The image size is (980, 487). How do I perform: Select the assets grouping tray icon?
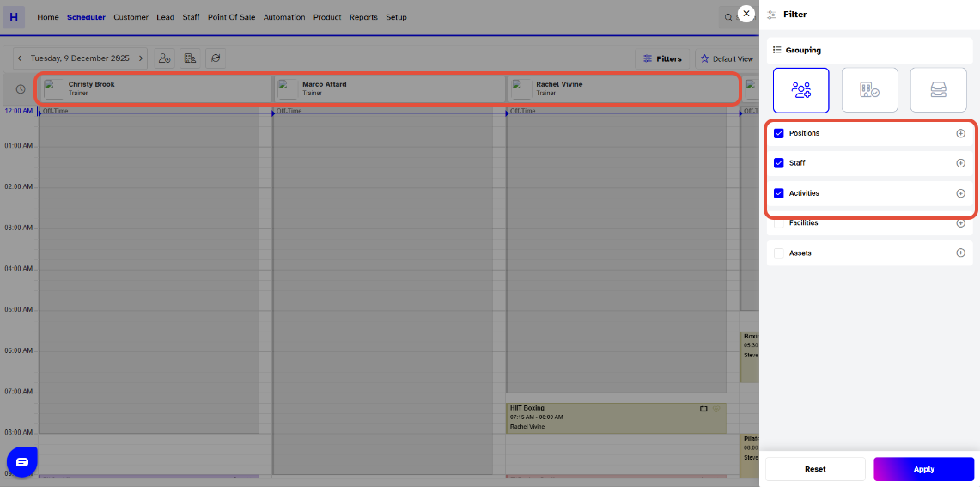tap(938, 91)
